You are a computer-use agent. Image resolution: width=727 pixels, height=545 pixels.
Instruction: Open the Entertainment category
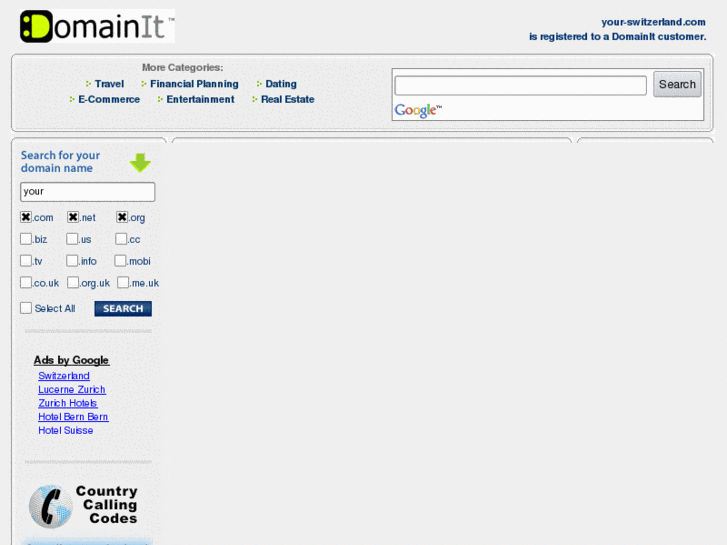(200, 99)
